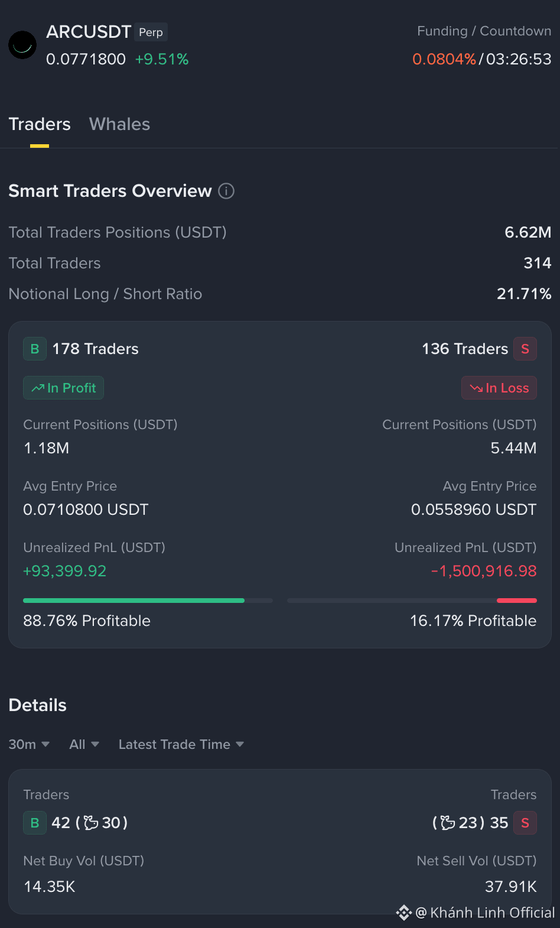Click the funding rate 0.0804% value
560x928 pixels.
444,59
